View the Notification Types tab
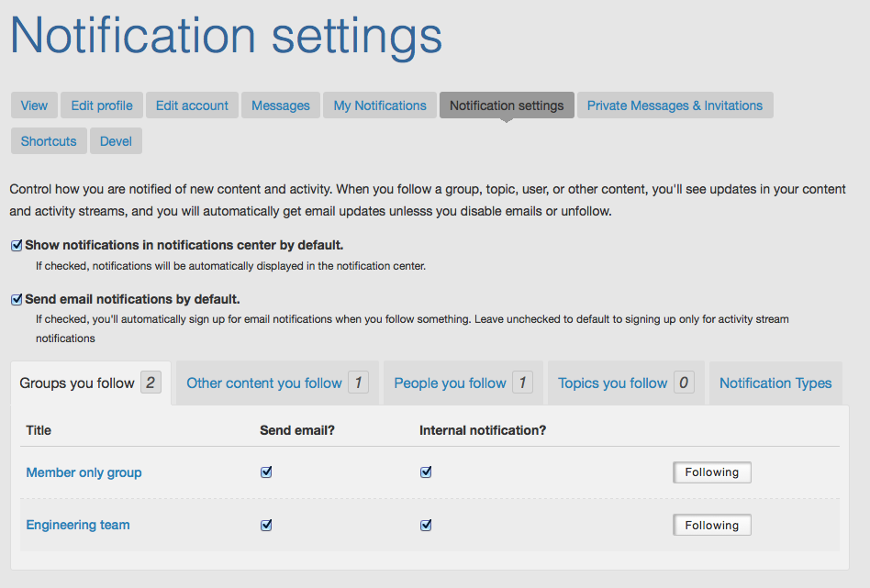Screen dimensions: 870x588 coord(775,382)
